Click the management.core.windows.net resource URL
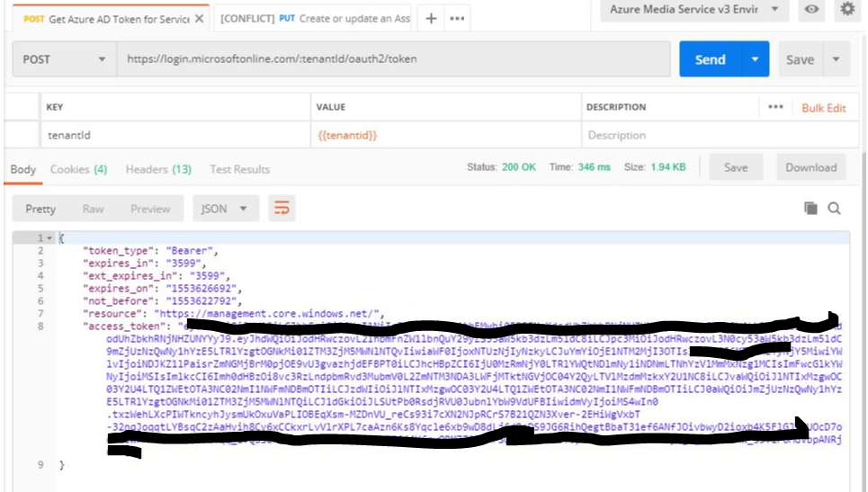This screenshot has width=868, height=492. tap(266, 314)
